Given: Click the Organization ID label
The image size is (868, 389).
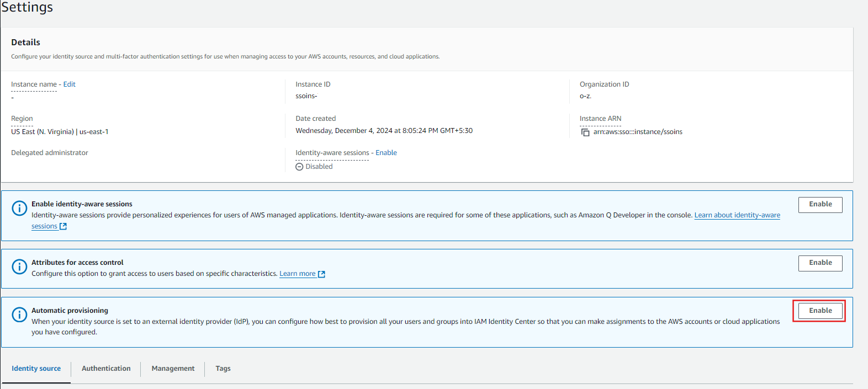Looking at the screenshot, I should tap(604, 84).
